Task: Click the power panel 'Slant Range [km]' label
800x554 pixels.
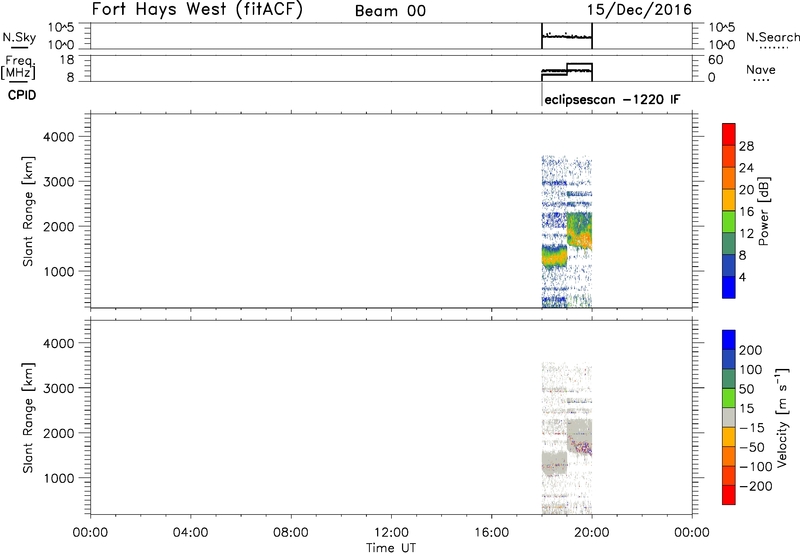Action: click(x=28, y=211)
